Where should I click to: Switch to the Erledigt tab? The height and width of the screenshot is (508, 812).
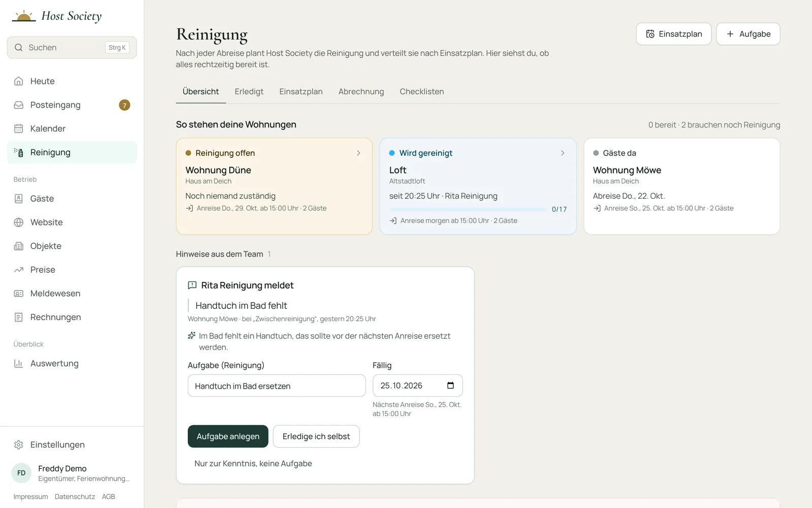click(249, 91)
